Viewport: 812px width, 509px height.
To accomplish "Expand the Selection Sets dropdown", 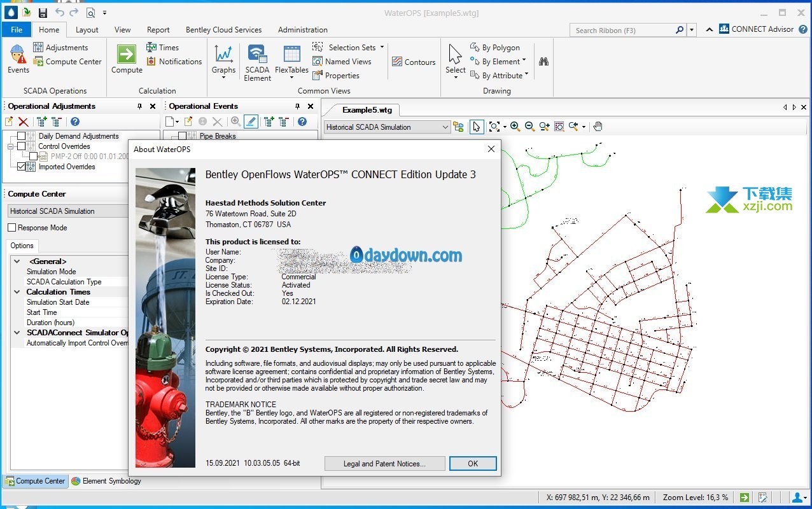I will 382,47.
